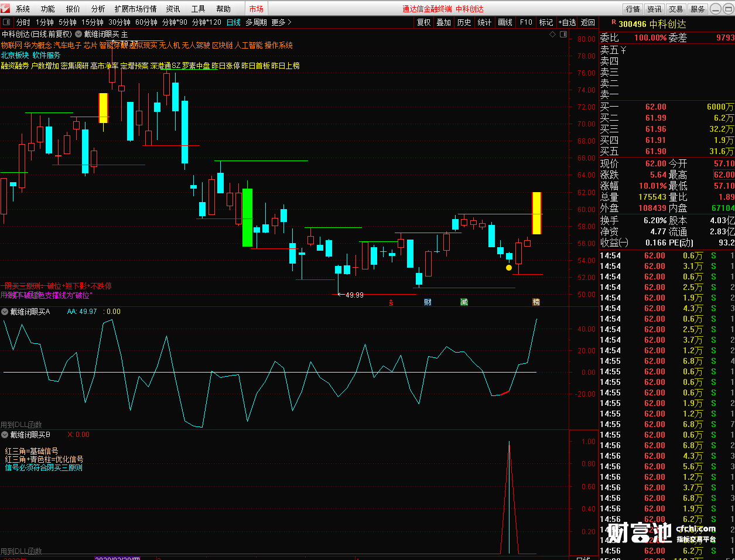The image size is (735, 560).
Task: Select the 15分钟 period
Action: (x=93, y=22)
